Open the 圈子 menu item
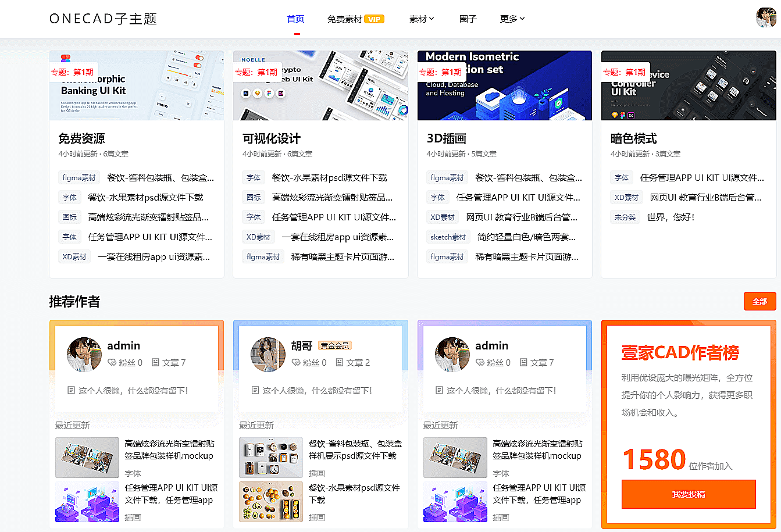Viewport: 781px width, 532px height. click(468, 19)
